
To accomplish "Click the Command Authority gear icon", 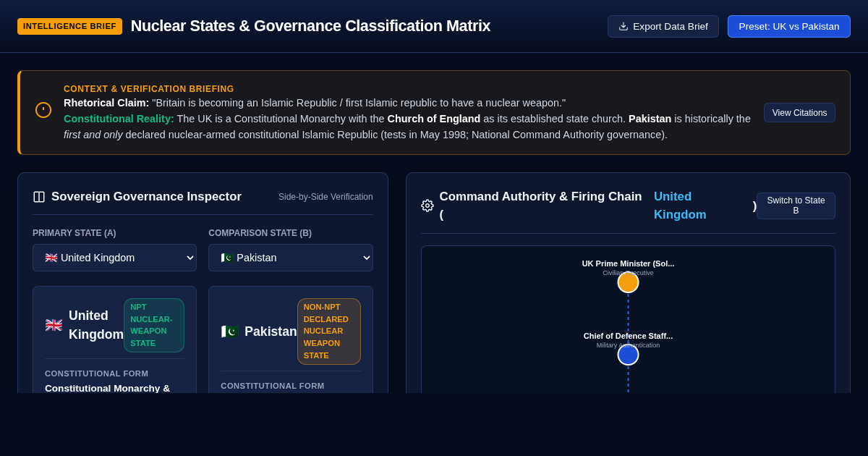I will (427, 206).
